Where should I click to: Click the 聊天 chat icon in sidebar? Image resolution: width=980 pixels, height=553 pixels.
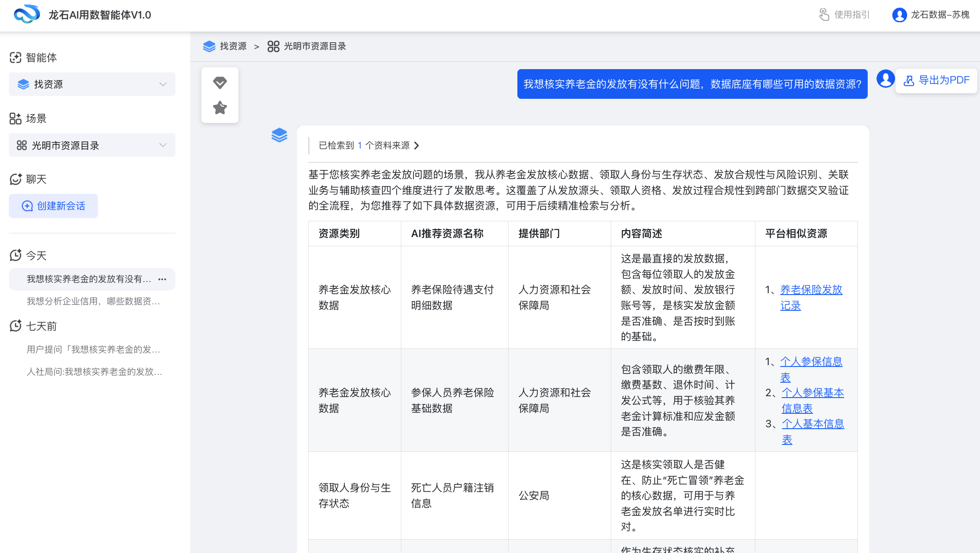coord(15,179)
